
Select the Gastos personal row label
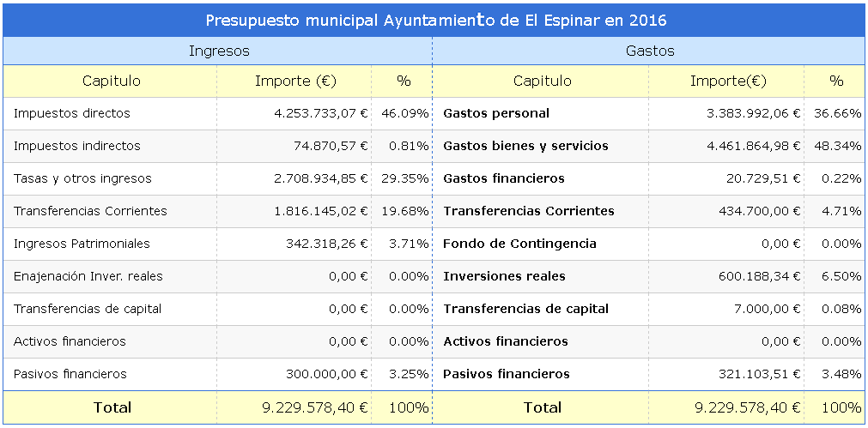point(496,113)
